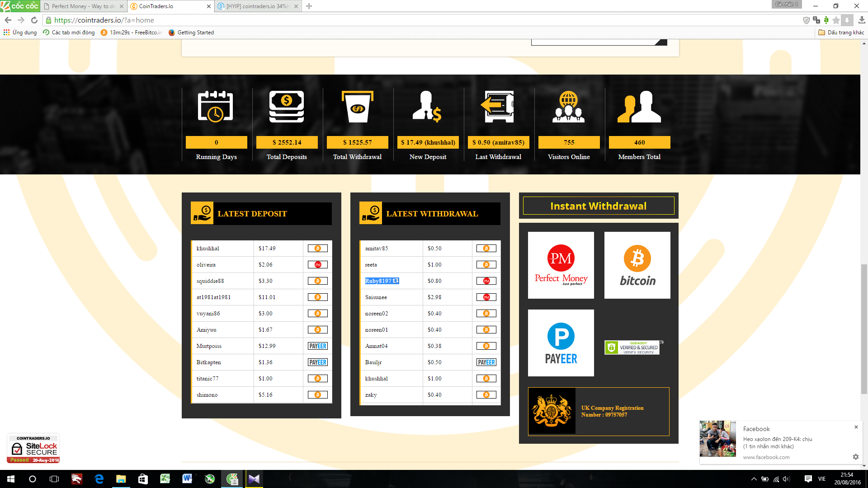
Task: Bookmark the page with the star icon
Action: click(836, 20)
